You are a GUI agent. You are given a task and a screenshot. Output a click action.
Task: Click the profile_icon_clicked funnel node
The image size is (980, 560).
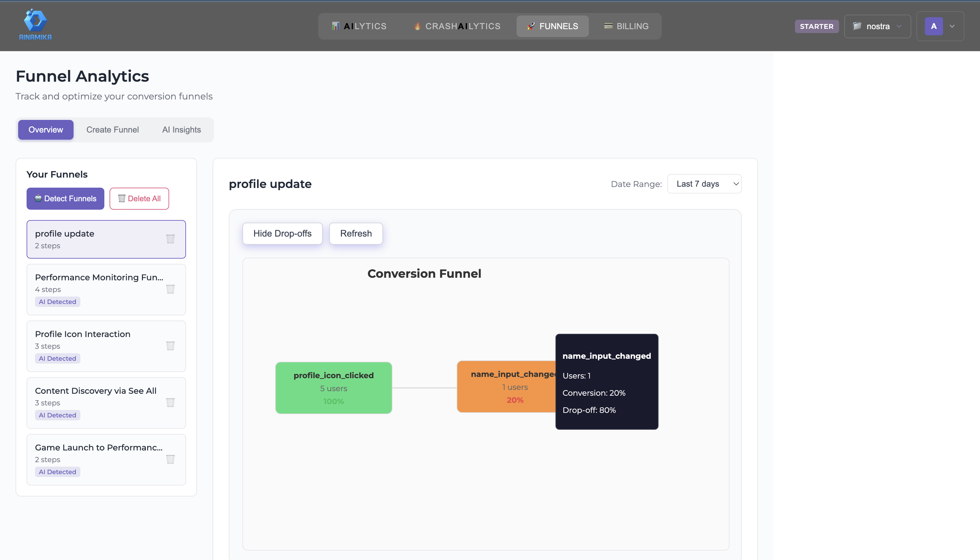point(333,388)
